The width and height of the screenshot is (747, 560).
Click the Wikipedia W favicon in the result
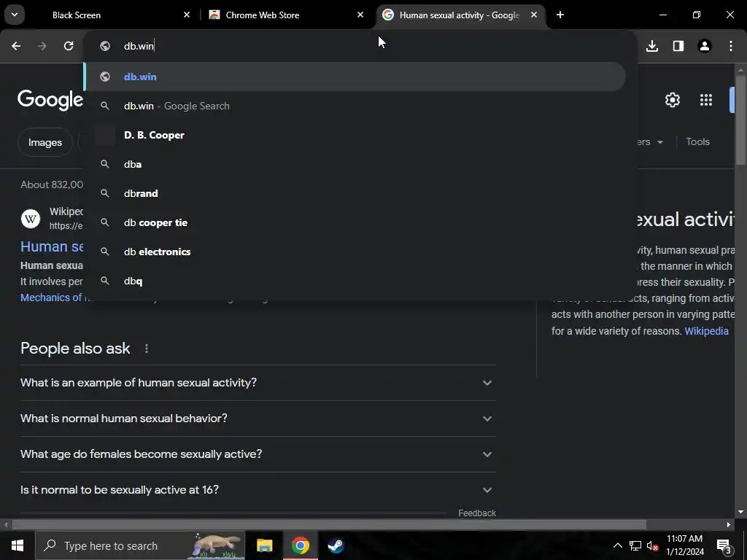[x=31, y=219]
